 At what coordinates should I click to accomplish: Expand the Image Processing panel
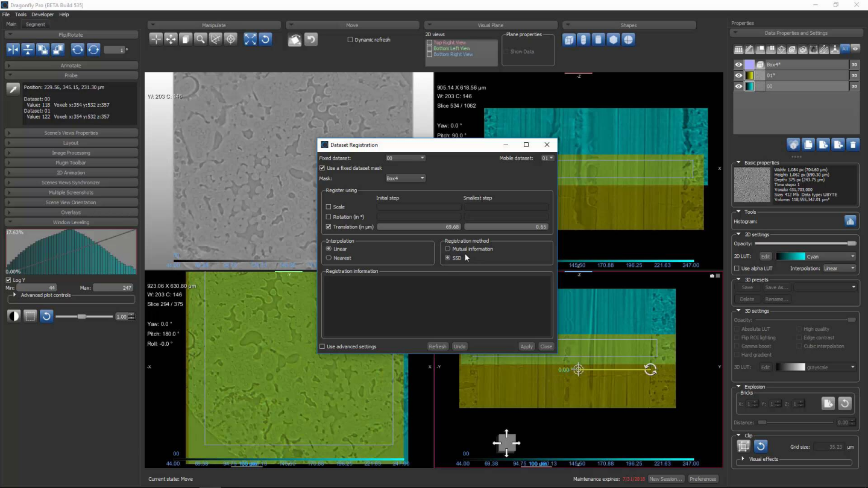[71, 152]
